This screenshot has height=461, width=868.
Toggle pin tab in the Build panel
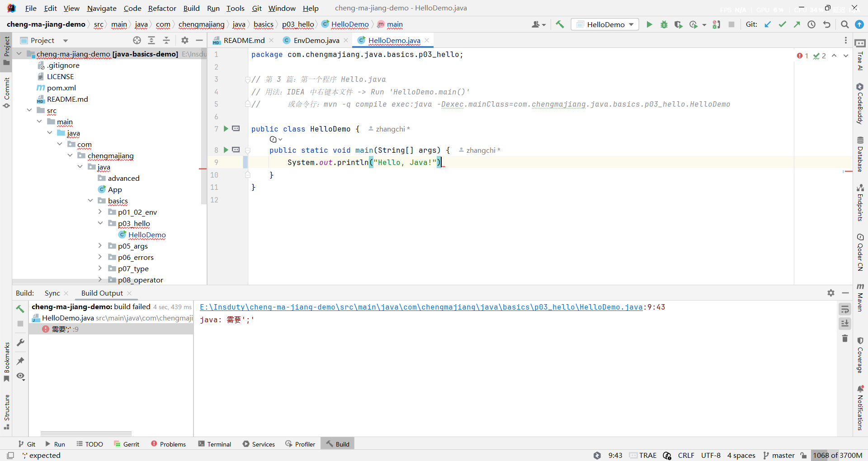20,361
